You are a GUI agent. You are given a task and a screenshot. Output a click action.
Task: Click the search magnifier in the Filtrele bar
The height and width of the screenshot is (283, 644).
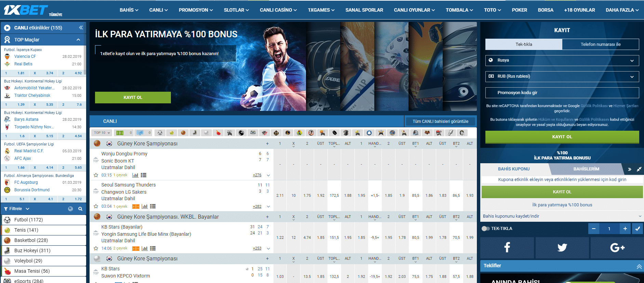coord(80,209)
